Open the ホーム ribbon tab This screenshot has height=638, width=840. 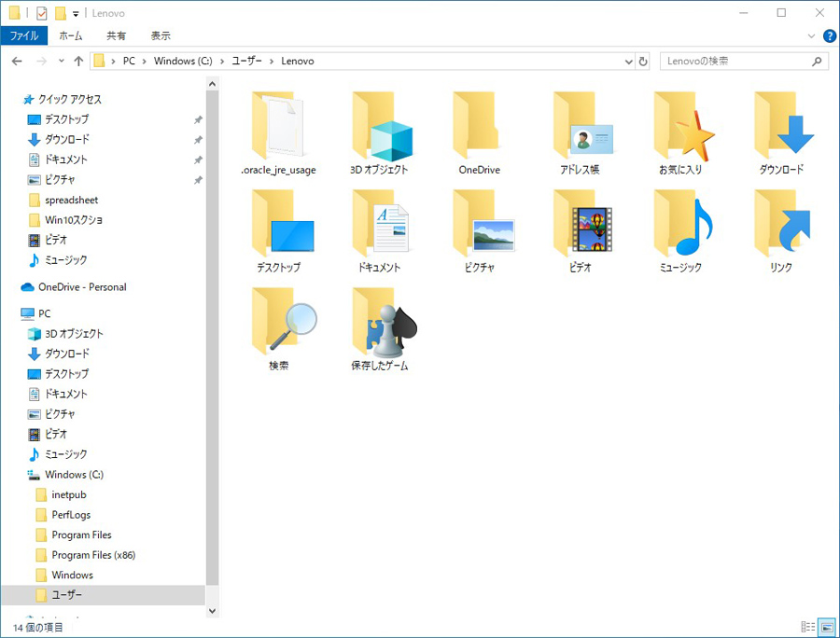71,35
